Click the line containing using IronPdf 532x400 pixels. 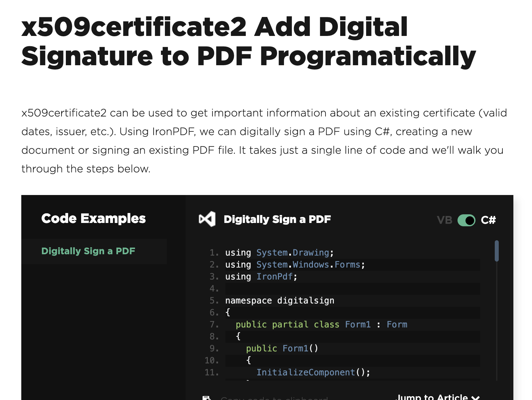pyautogui.click(x=260, y=277)
